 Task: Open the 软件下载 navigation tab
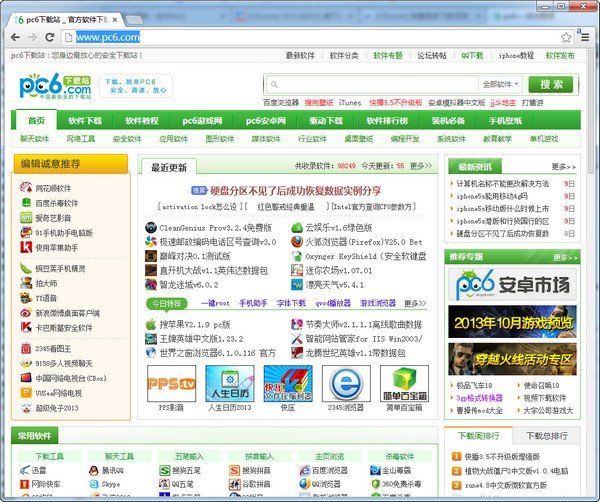pyautogui.click(x=85, y=121)
